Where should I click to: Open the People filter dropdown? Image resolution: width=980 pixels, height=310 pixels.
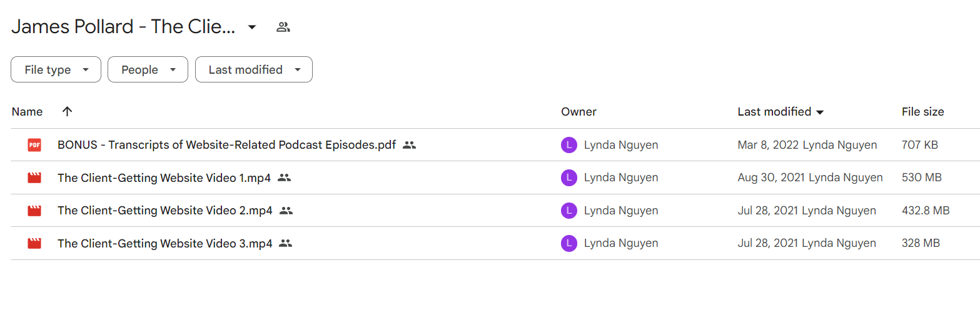(x=148, y=69)
